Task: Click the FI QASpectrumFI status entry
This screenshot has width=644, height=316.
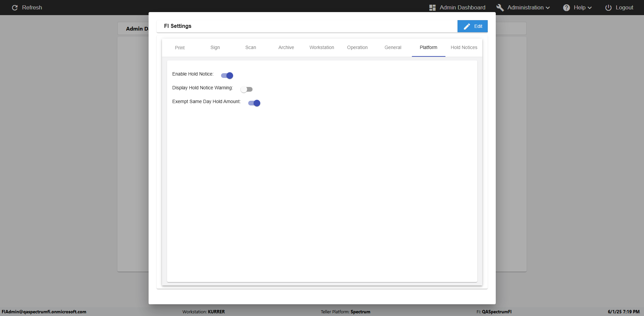Action: click(494, 312)
